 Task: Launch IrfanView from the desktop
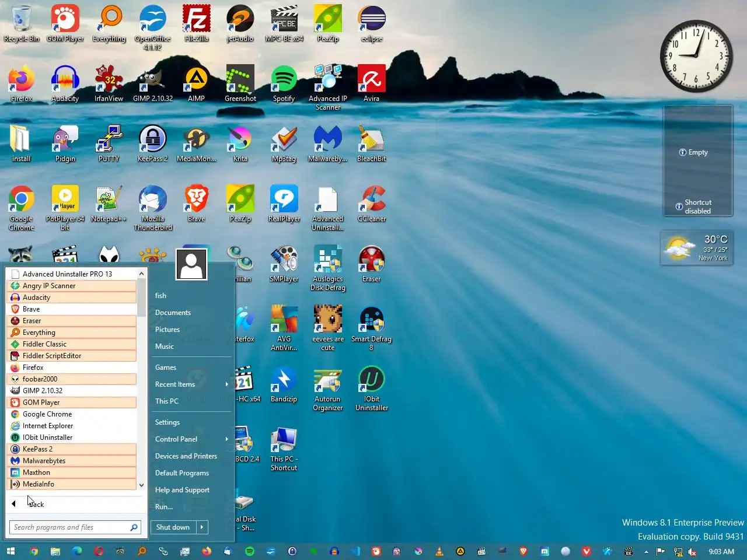tap(109, 83)
